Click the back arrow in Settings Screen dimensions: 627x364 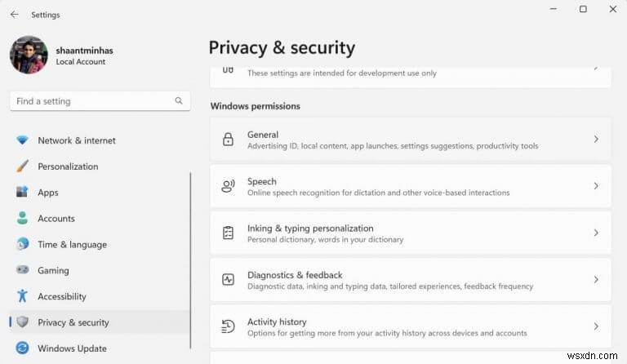(x=14, y=14)
